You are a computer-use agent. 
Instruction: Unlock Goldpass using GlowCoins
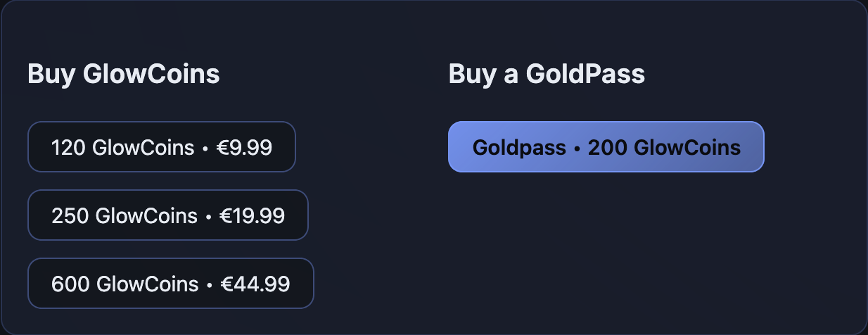[x=606, y=147]
